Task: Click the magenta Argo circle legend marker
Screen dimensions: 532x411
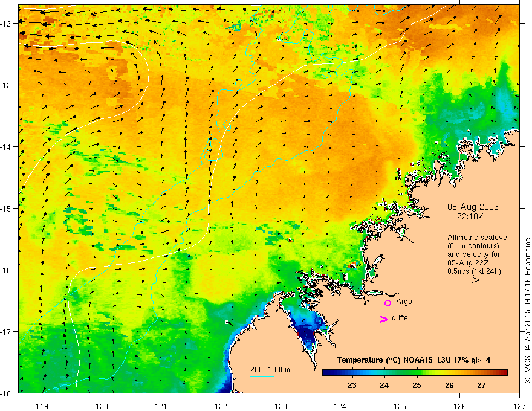Action: (388, 303)
